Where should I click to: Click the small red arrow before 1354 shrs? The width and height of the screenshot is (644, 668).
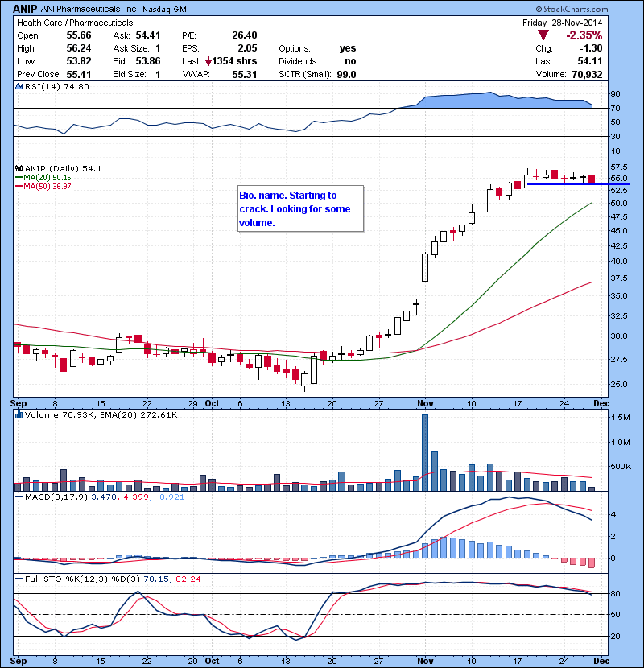point(208,61)
